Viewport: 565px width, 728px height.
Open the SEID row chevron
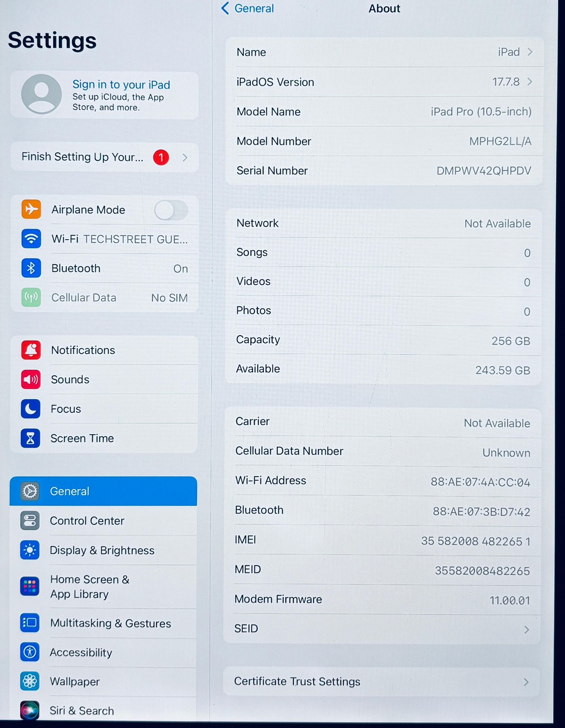click(x=526, y=630)
